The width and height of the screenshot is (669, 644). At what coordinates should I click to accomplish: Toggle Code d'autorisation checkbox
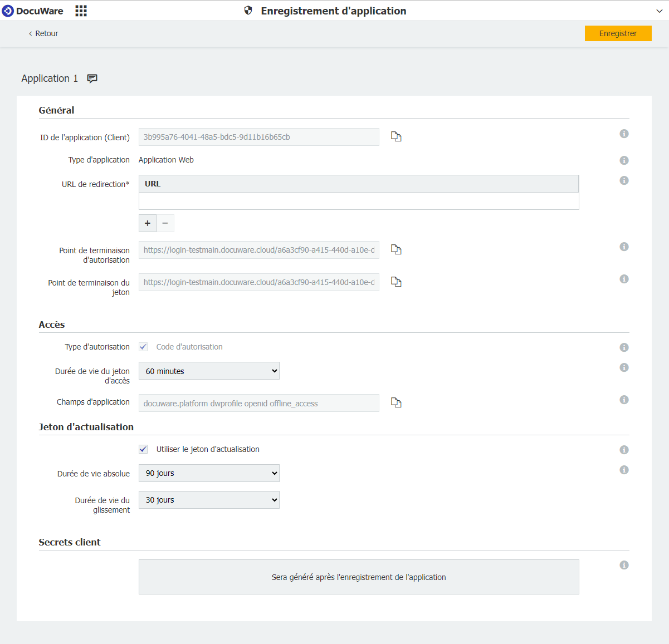point(143,347)
